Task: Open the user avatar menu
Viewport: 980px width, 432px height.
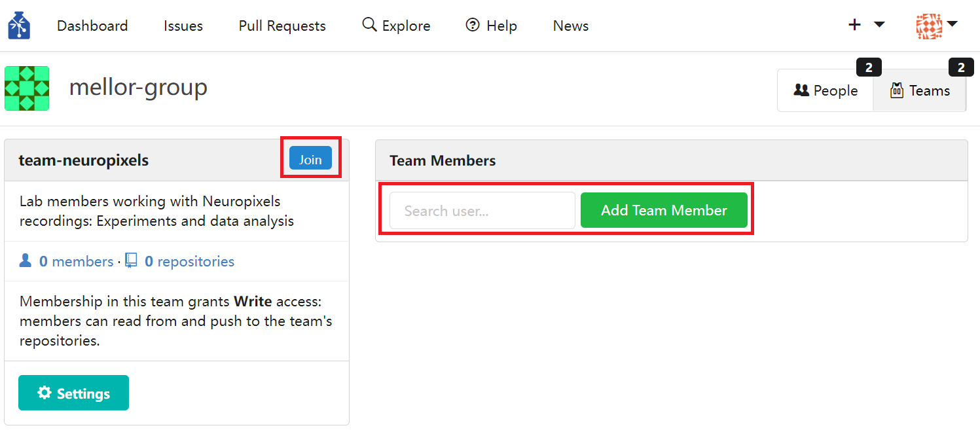Action: 937,26
